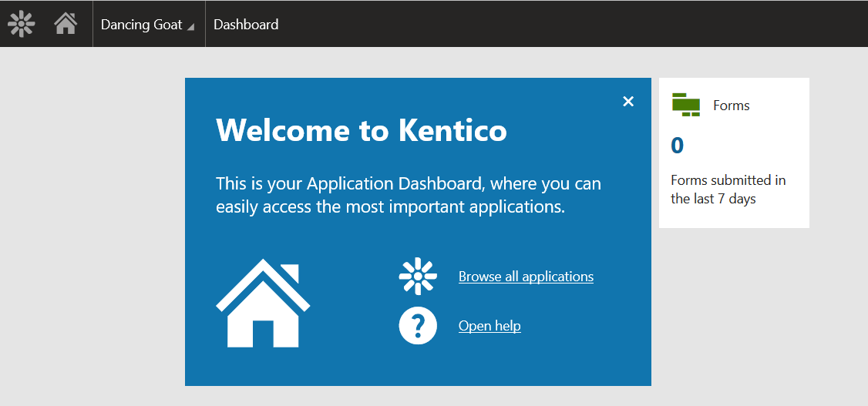Open the Kentico application list icon

[x=22, y=24]
